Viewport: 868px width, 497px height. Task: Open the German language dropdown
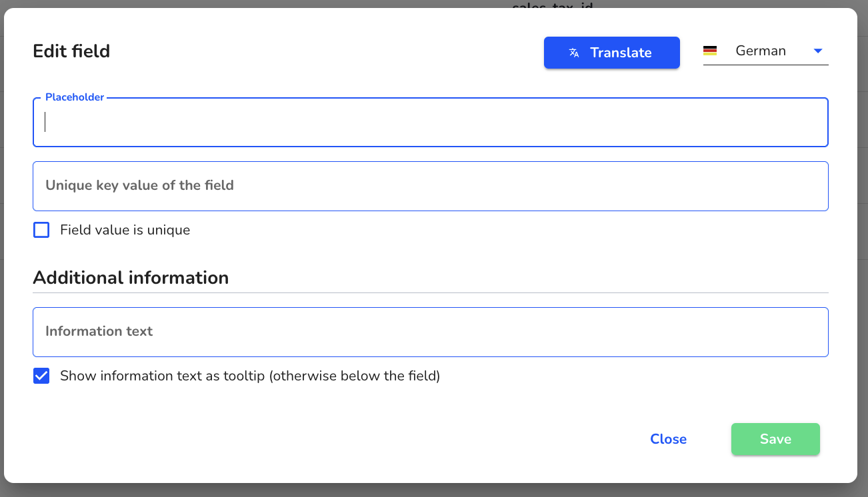tap(765, 51)
